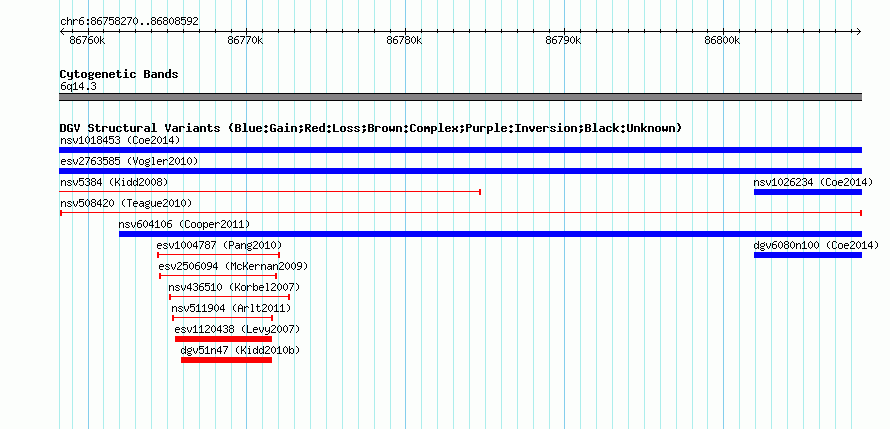
Task: Click the chr6:86758270..86808592 region label
Action: point(129,22)
